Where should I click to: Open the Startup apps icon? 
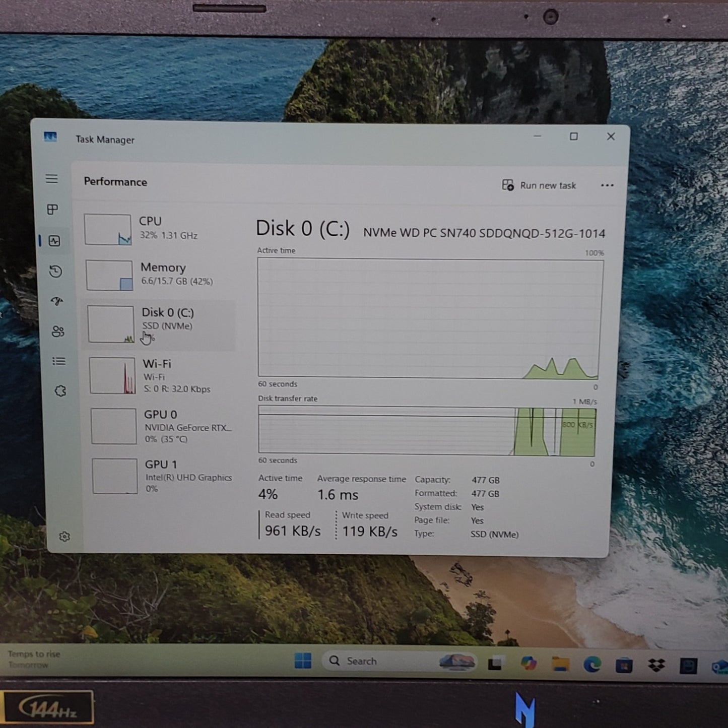click(x=57, y=301)
